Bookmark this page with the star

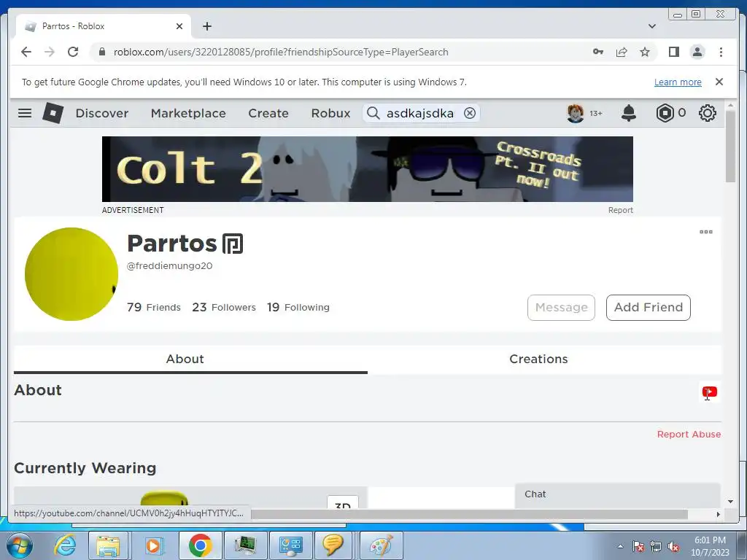(645, 52)
